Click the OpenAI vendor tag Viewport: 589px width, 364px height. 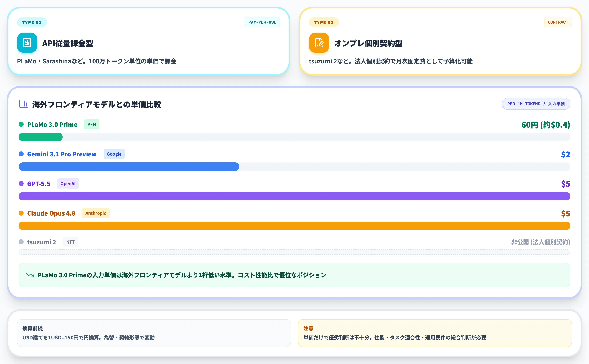(x=68, y=184)
